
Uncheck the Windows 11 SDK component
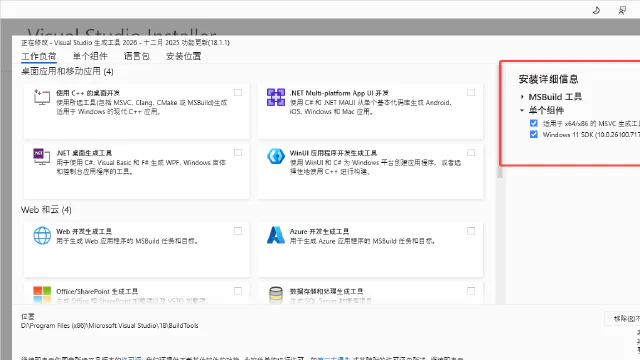533,134
